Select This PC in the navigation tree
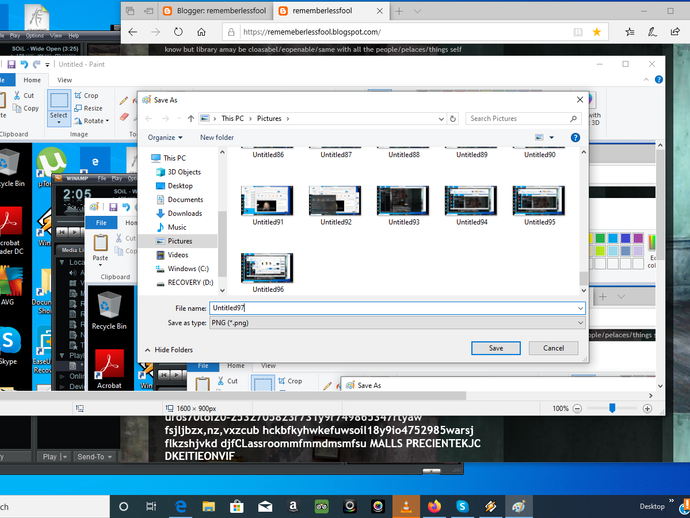This screenshot has height=518, width=690. 174,158
